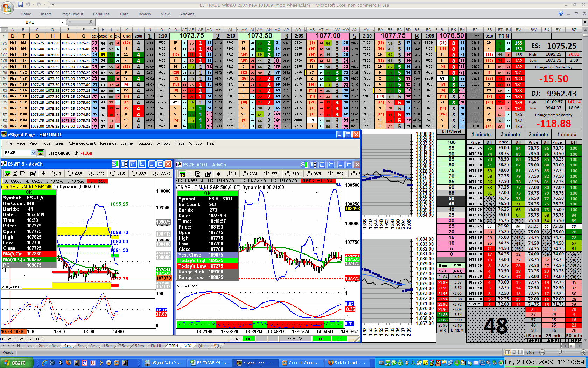Switch to the Fix HL worksheet tab

156,346
